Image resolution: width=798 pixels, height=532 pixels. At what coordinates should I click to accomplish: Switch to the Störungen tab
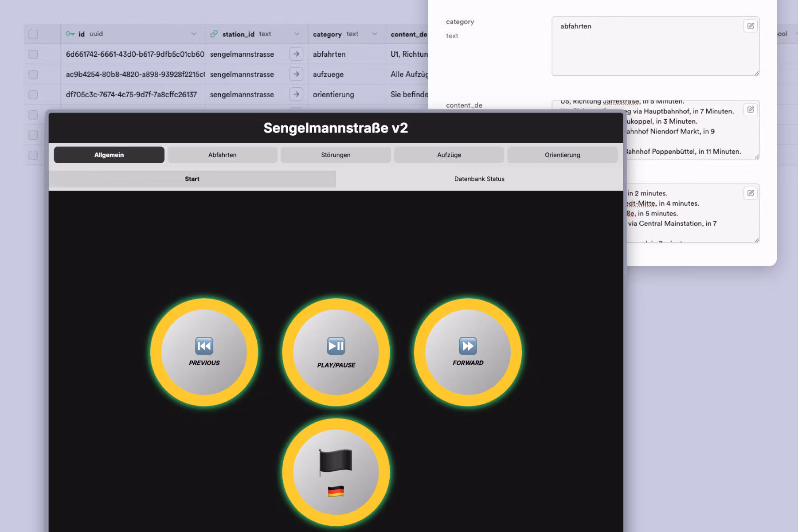336,155
